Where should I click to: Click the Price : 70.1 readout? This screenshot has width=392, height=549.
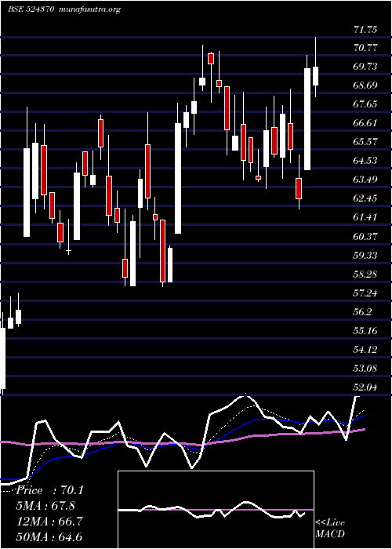[49, 490]
